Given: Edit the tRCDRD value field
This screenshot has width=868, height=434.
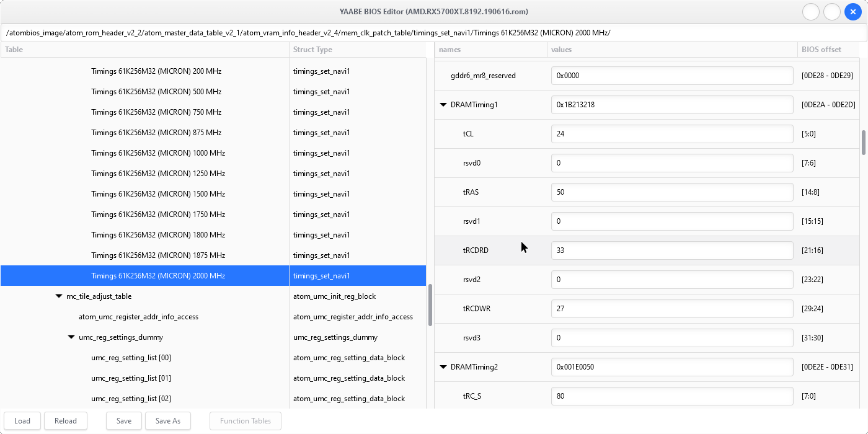Looking at the screenshot, I should [x=672, y=250].
